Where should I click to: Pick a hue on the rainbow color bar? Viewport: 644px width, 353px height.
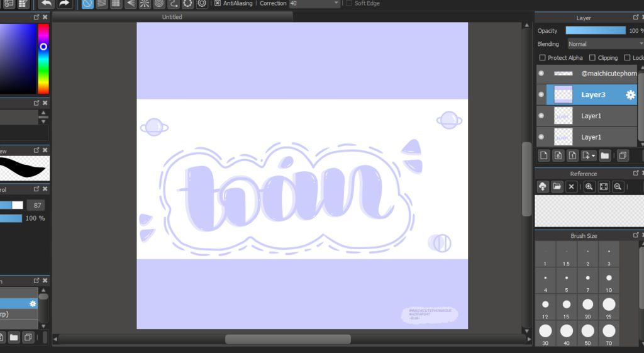coord(43,59)
